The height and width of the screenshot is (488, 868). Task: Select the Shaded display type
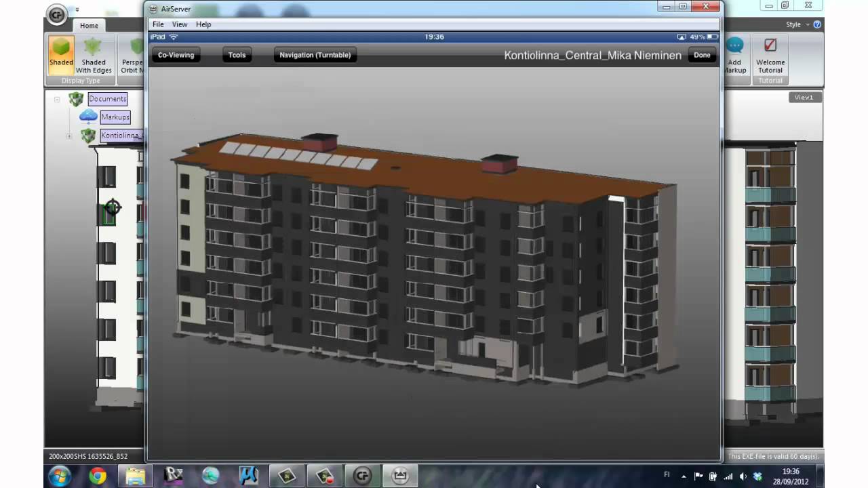(61, 54)
